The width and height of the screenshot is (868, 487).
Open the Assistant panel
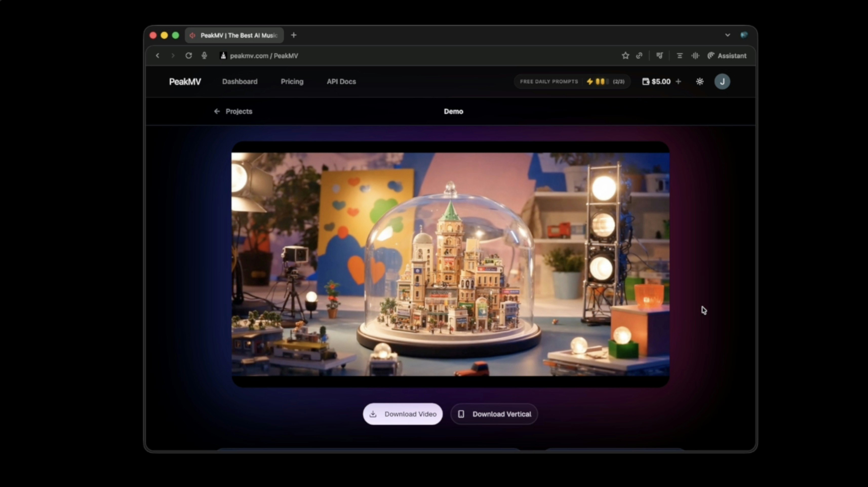pyautogui.click(x=728, y=56)
